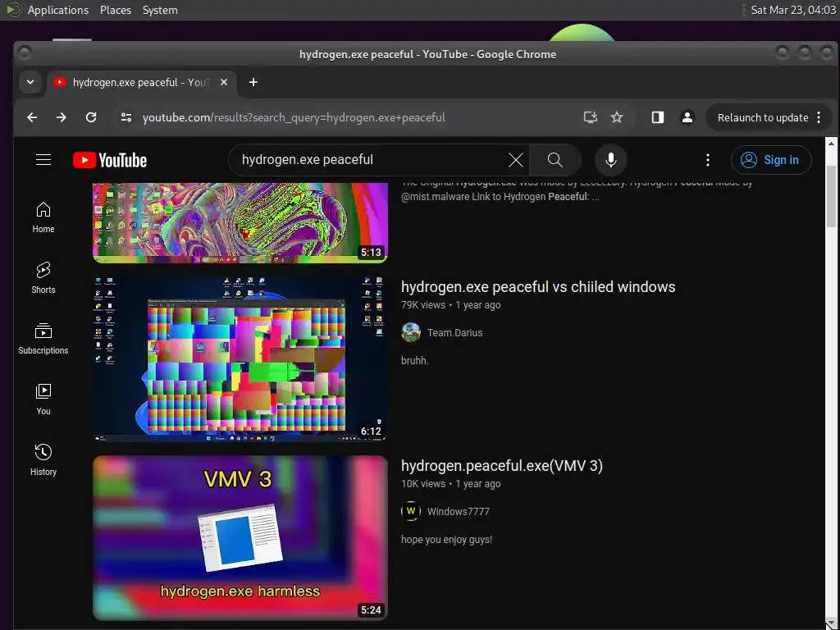
Task: Open the 5:13 psychedelic video thumbnail
Action: 240,223
